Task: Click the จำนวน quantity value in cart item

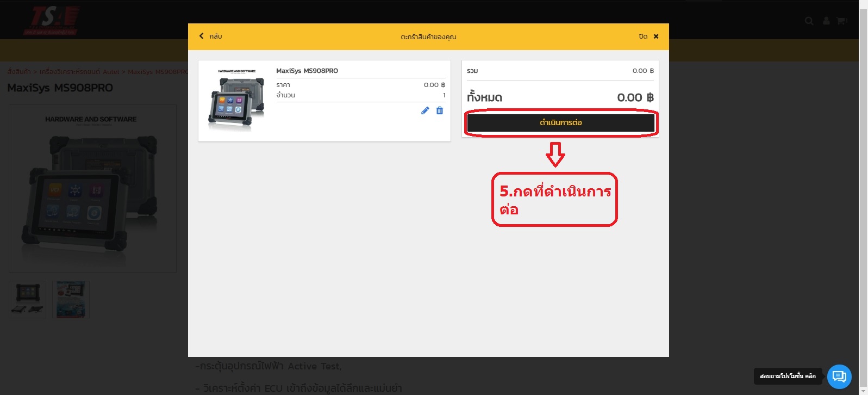Action: tap(444, 95)
